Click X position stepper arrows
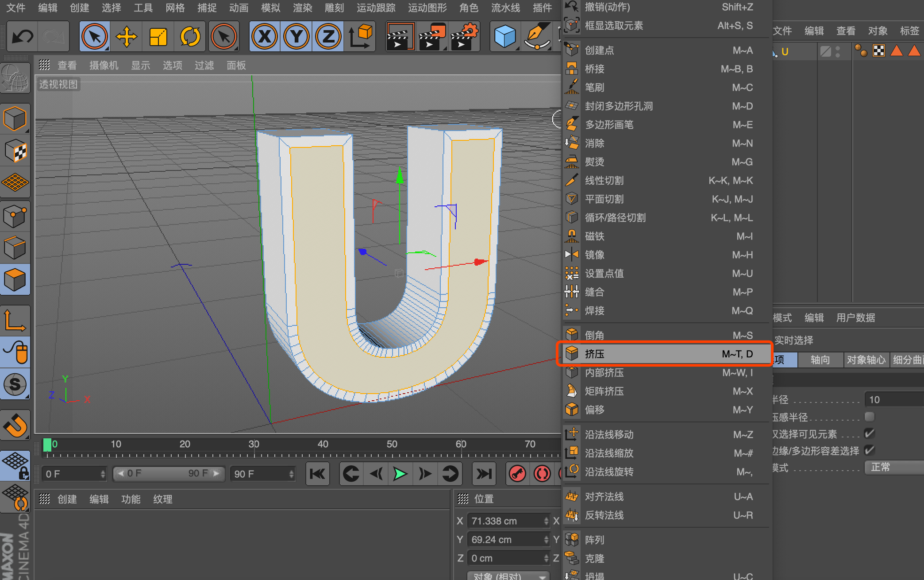Viewport: 924px width, 580px height. 546,521
